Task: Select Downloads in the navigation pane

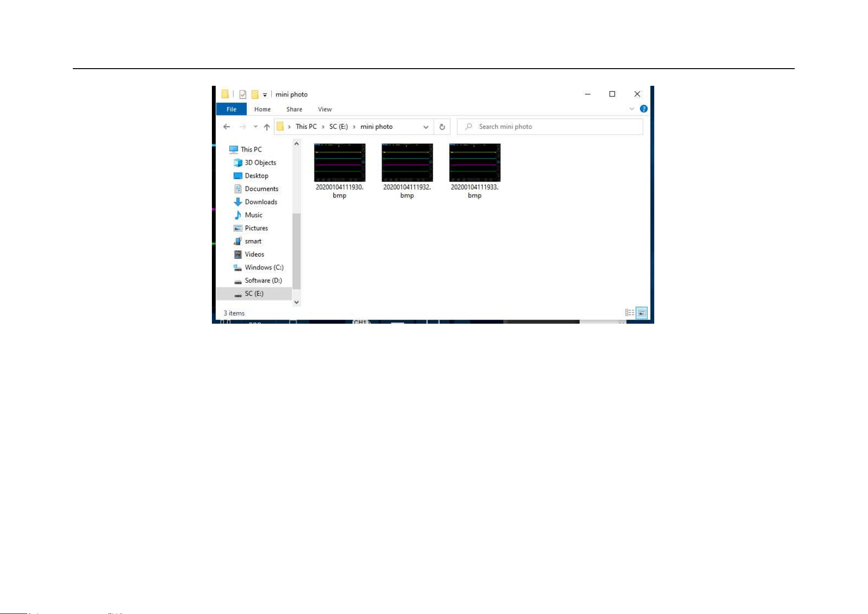Action: coord(261,202)
